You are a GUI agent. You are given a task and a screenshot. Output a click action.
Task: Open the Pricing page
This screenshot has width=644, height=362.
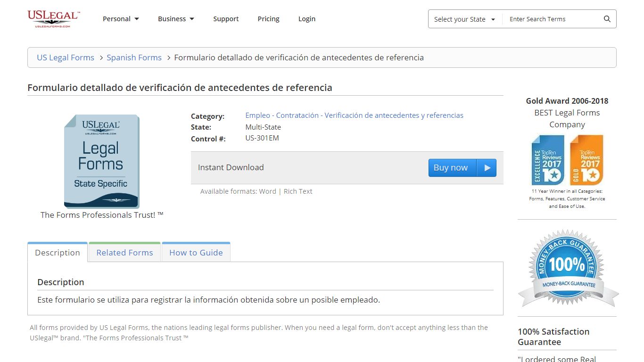click(268, 19)
